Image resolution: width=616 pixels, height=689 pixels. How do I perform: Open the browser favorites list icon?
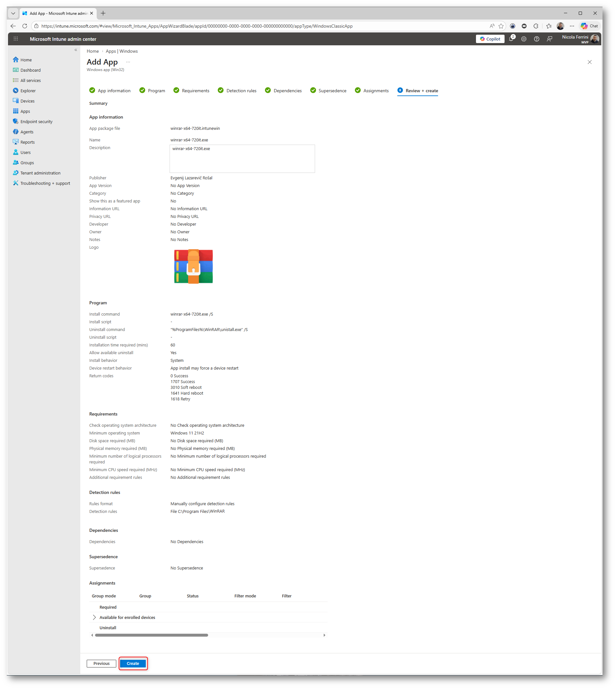coord(549,26)
